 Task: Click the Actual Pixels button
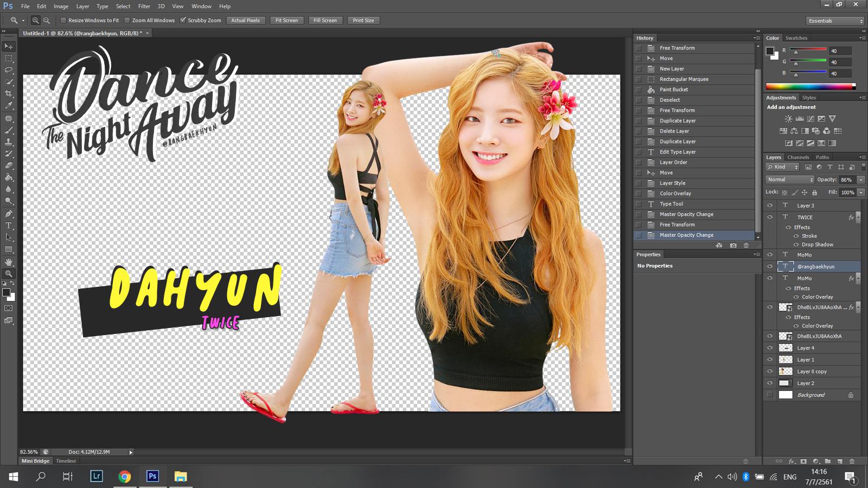245,21
